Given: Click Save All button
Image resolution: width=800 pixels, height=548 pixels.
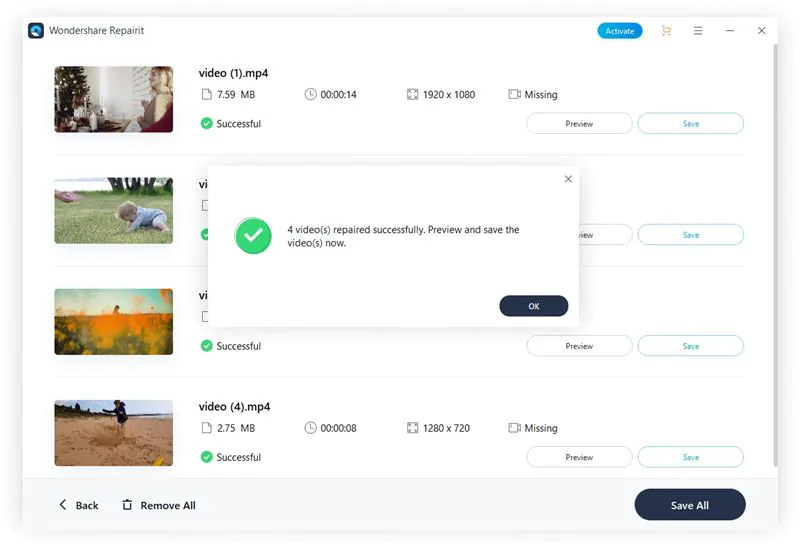Looking at the screenshot, I should [x=689, y=505].
